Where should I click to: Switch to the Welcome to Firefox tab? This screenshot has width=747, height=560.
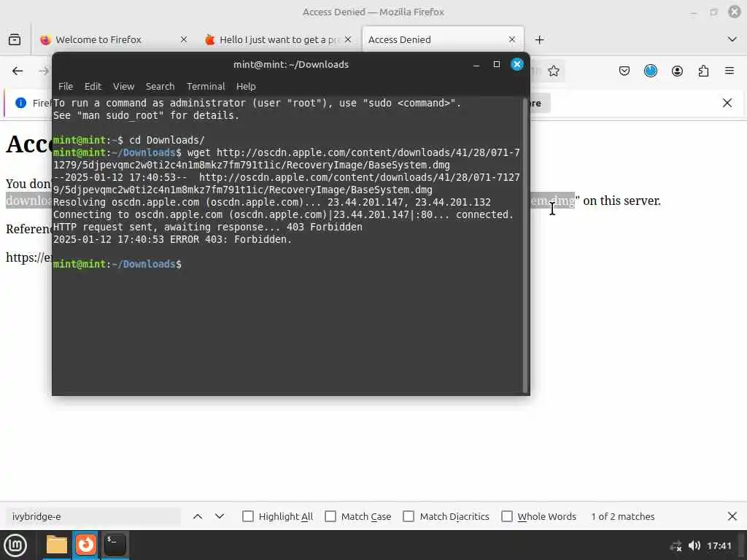(113, 39)
